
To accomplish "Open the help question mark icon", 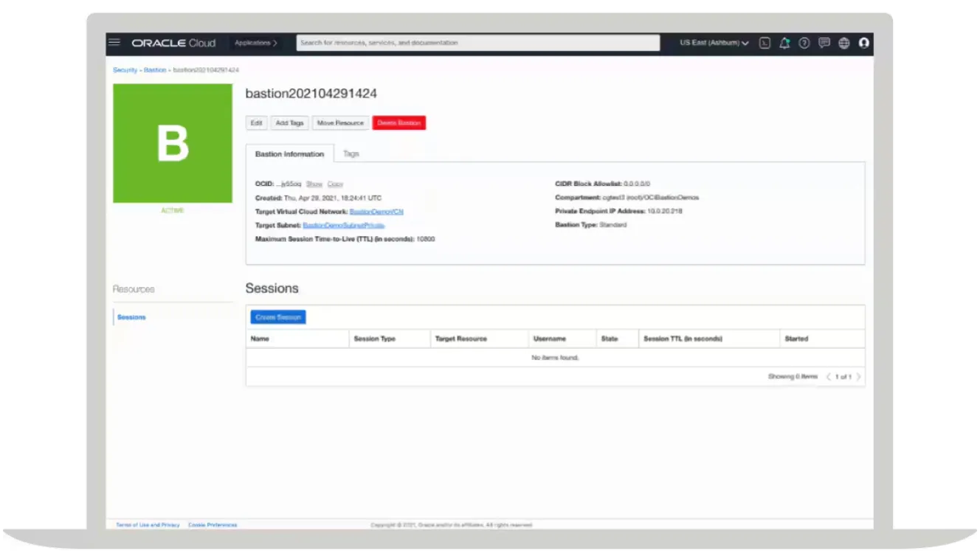I will [804, 43].
